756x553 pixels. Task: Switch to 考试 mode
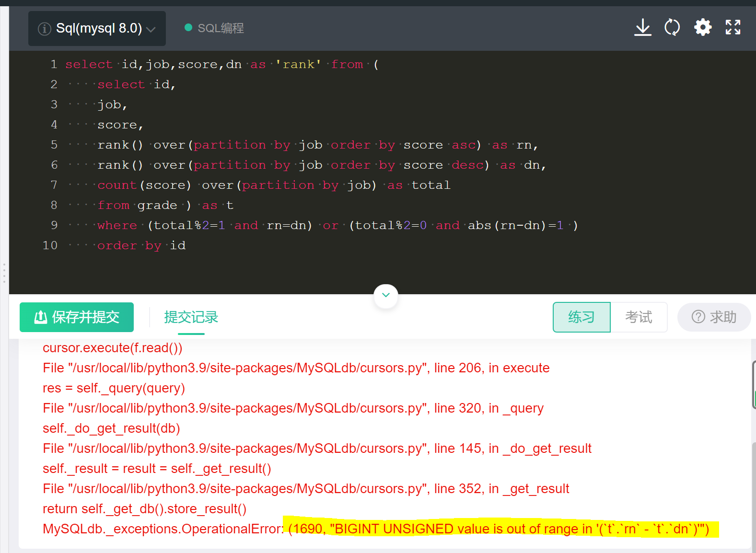(639, 317)
